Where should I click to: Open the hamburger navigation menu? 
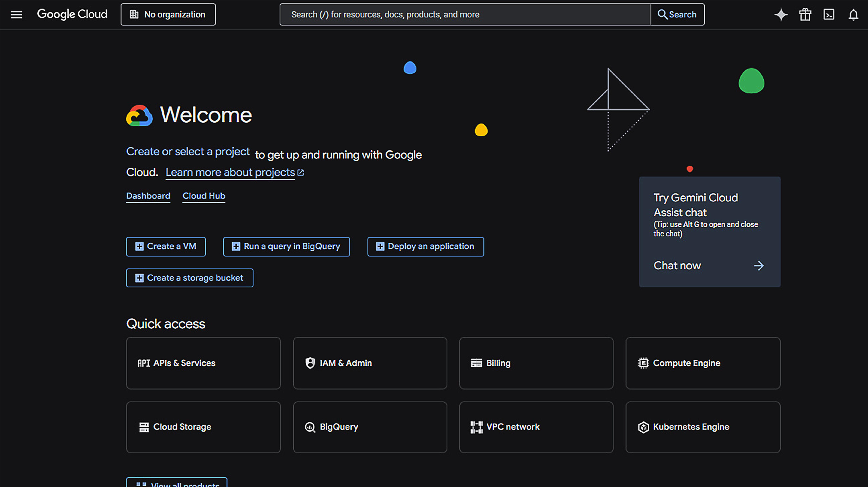pyautogui.click(x=17, y=14)
